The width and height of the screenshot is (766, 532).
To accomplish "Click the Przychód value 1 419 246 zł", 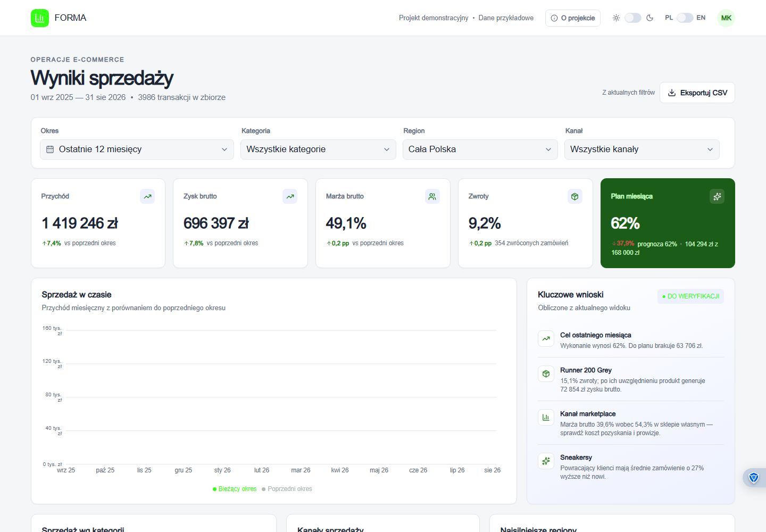I will click(x=80, y=223).
